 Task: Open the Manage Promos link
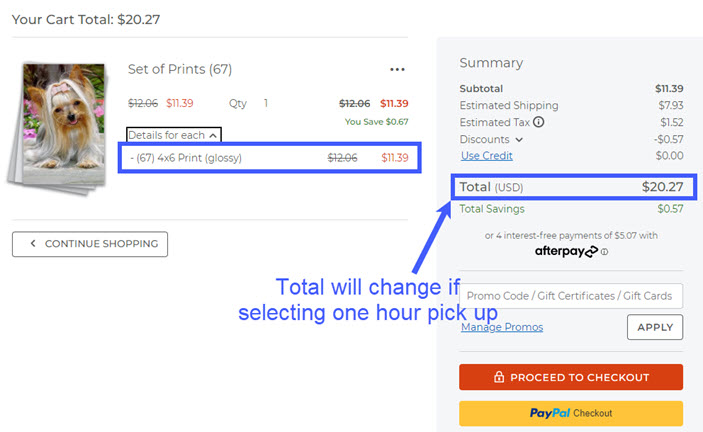(x=502, y=327)
